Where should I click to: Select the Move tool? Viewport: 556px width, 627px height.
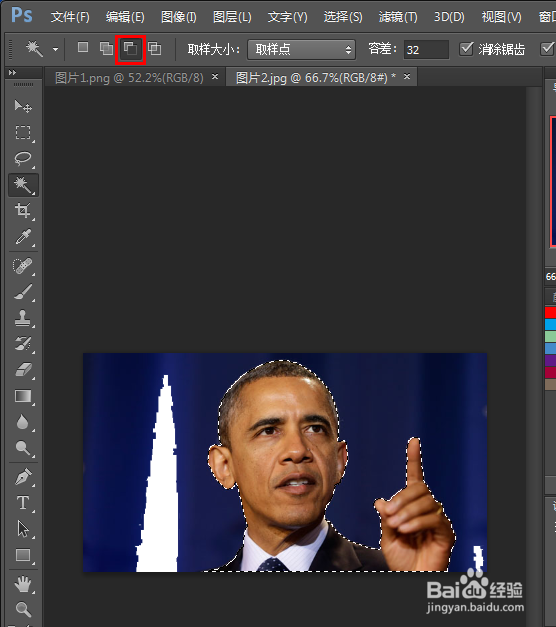point(23,106)
